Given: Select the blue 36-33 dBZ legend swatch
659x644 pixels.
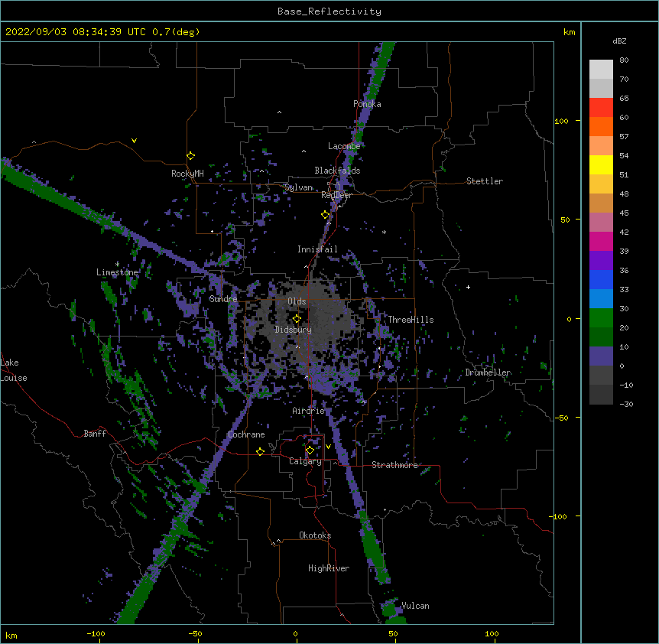Looking at the screenshot, I should click(x=601, y=279).
